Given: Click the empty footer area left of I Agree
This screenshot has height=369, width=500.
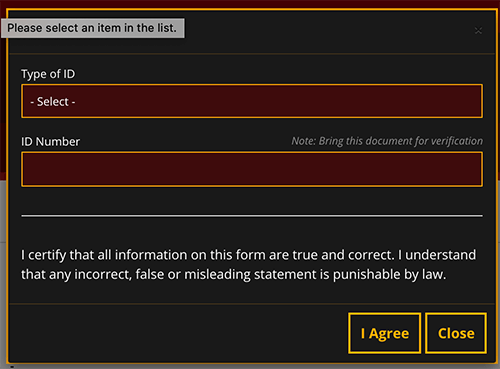Looking at the screenshot, I should (178, 333).
